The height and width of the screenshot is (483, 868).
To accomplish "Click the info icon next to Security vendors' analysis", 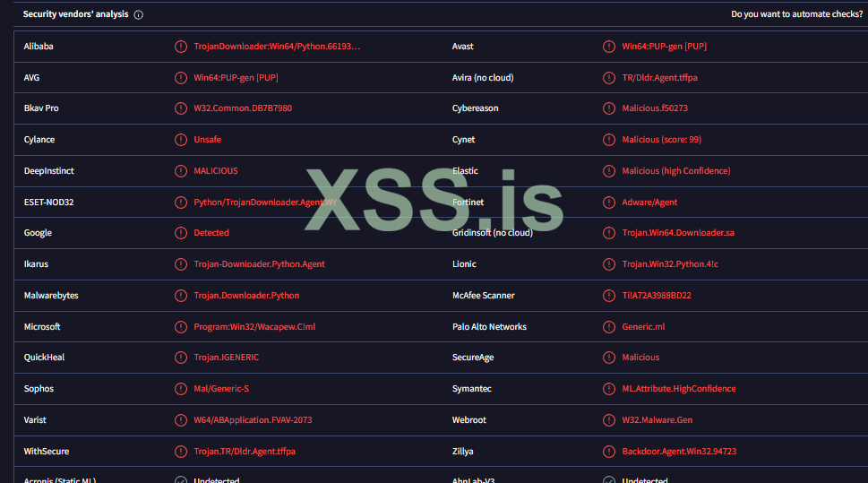I will pyautogui.click(x=138, y=15).
